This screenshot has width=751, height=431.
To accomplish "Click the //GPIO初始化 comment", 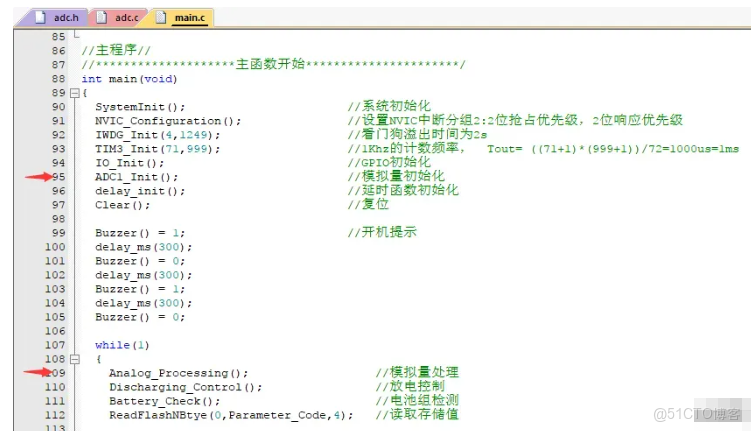I will (x=389, y=162).
